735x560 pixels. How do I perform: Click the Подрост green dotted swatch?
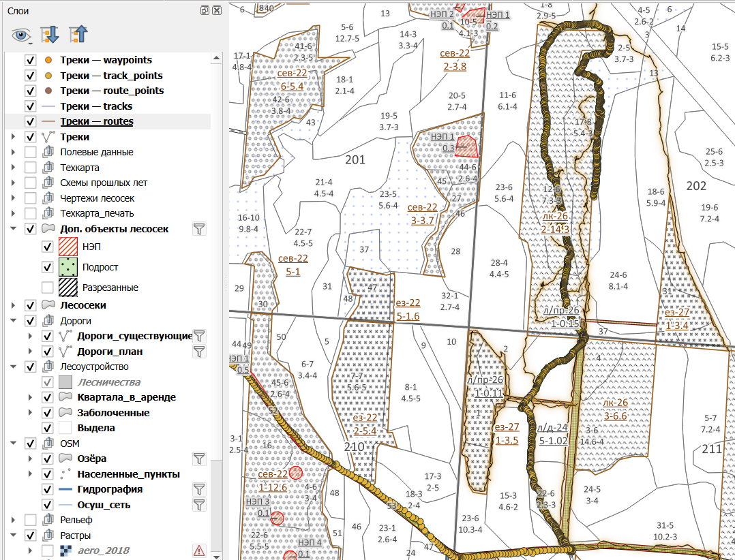(x=68, y=267)
